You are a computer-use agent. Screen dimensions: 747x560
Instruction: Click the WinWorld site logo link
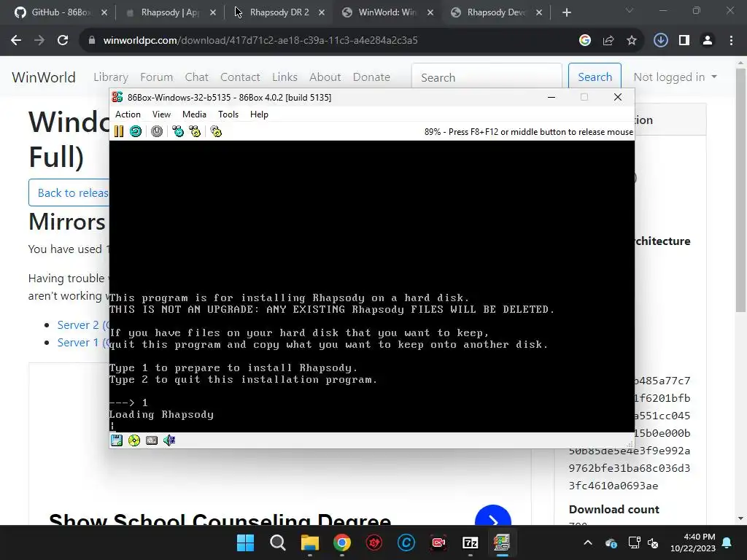[x=44, y=77]
